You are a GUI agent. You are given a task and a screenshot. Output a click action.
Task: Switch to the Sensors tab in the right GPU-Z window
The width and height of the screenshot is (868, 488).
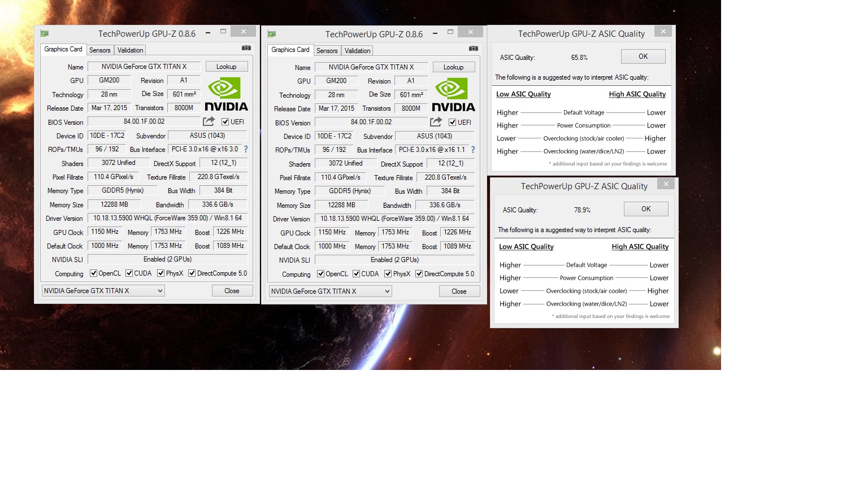[x=327, y=51]
